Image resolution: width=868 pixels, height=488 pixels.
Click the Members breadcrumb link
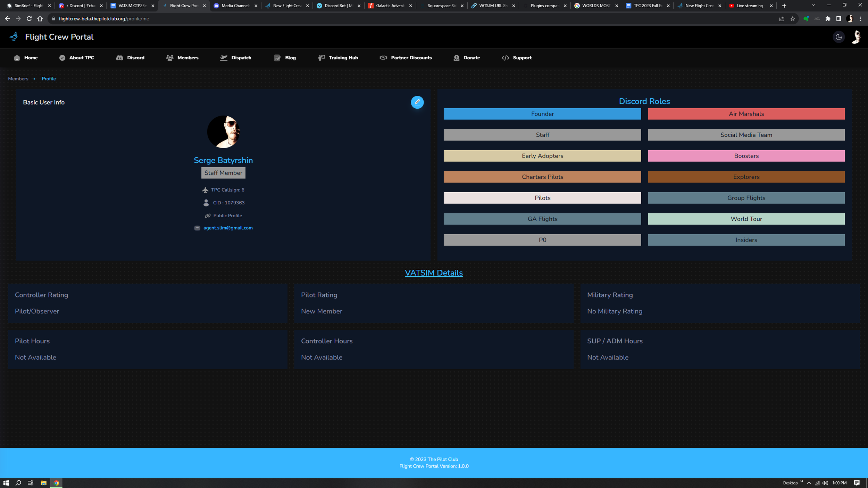pos(18,79)
